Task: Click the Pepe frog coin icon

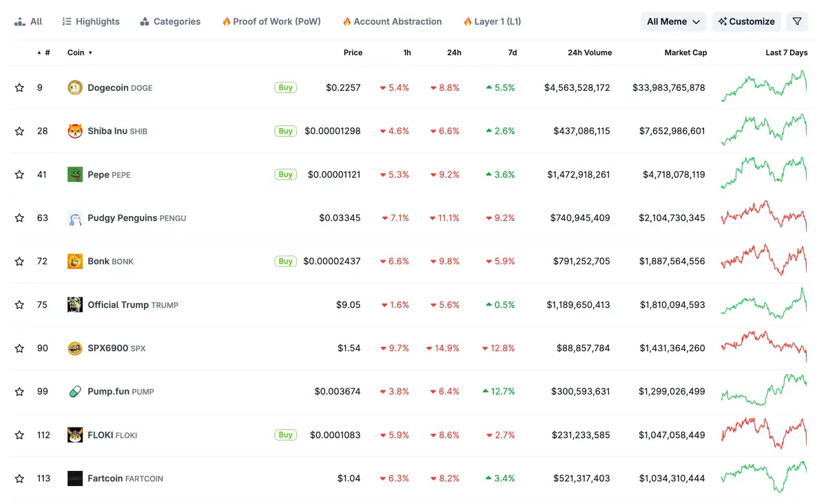Action: point(75,174)
